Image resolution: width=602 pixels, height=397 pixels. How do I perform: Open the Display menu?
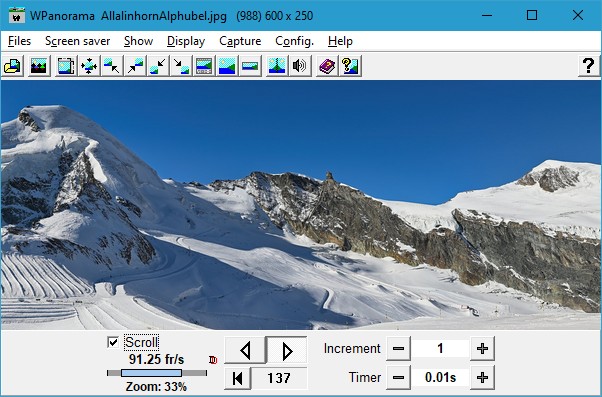pos(186,41)
